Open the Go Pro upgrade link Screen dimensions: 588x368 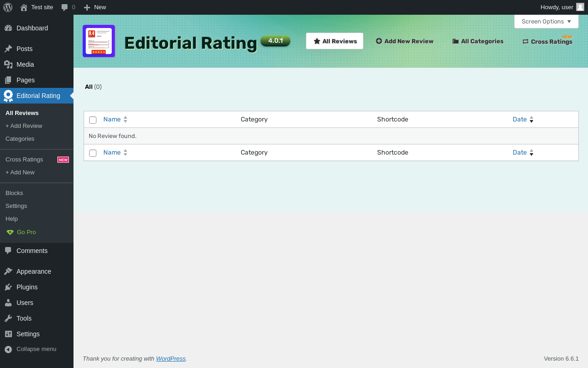coord(26,232)
